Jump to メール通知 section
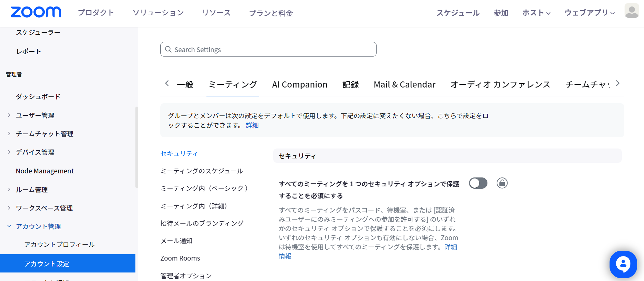Image resolution: width=644 pixels, height=281 pixels. click(176, 241)
